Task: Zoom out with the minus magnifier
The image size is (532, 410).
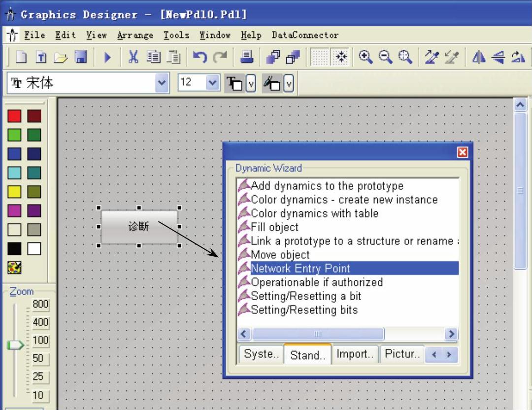Action: pos(385,57)
